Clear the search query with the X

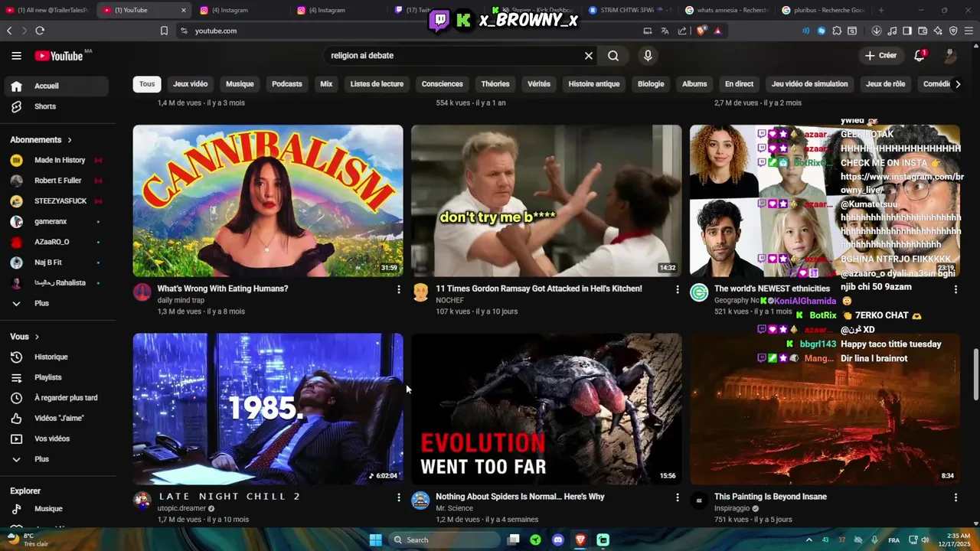[x=589, y=55]
